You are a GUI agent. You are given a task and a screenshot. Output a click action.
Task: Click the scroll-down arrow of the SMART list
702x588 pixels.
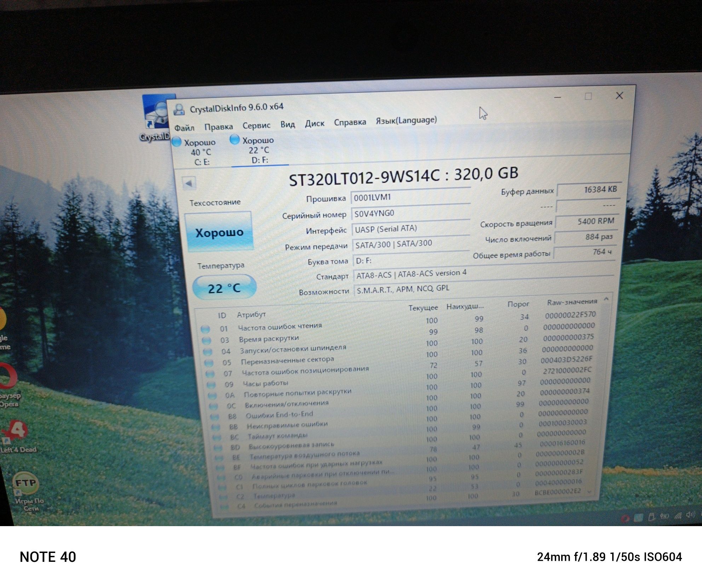click(589, 491)
